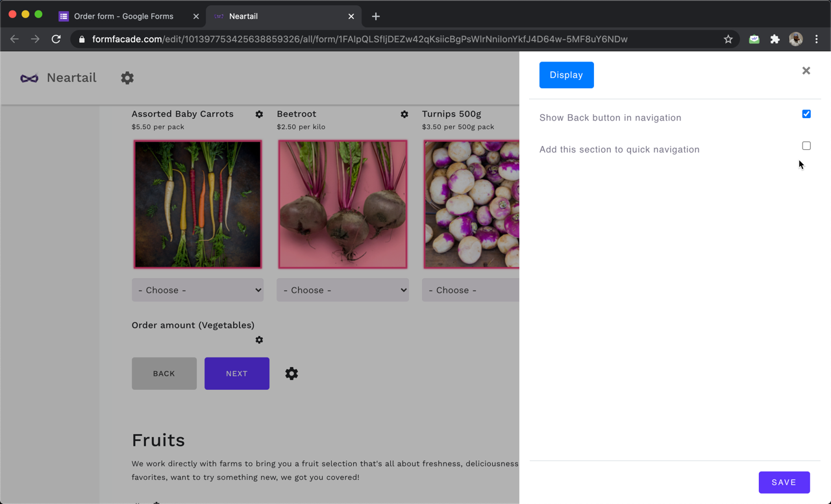This screenshot has width=831, height=504.
Task: Click gear icon next to Beetroot
Action: click(404, 114)
